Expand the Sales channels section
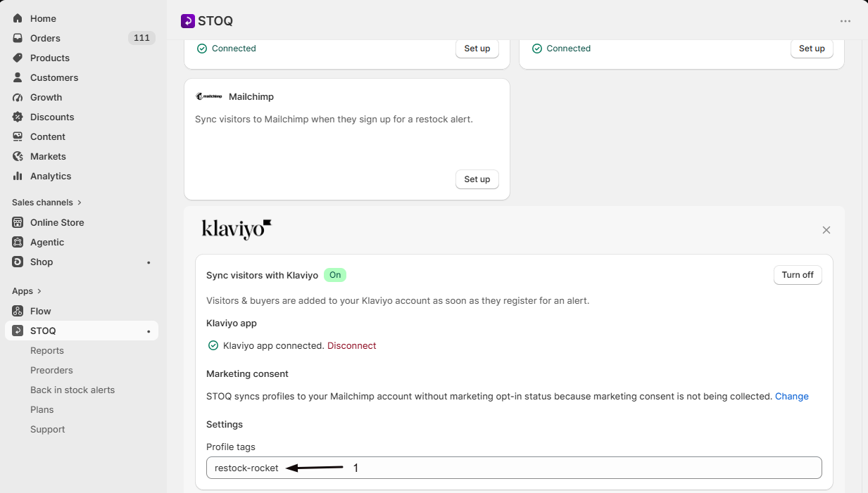Viewport: 868px width, 493px height. [x=46, y=203]
